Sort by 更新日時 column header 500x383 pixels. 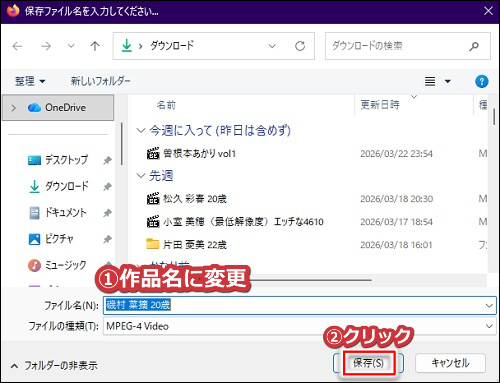point(380,105)
